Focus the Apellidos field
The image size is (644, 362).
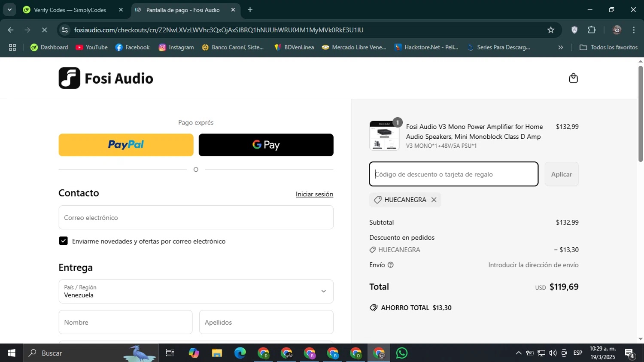(x=266, y=322)
